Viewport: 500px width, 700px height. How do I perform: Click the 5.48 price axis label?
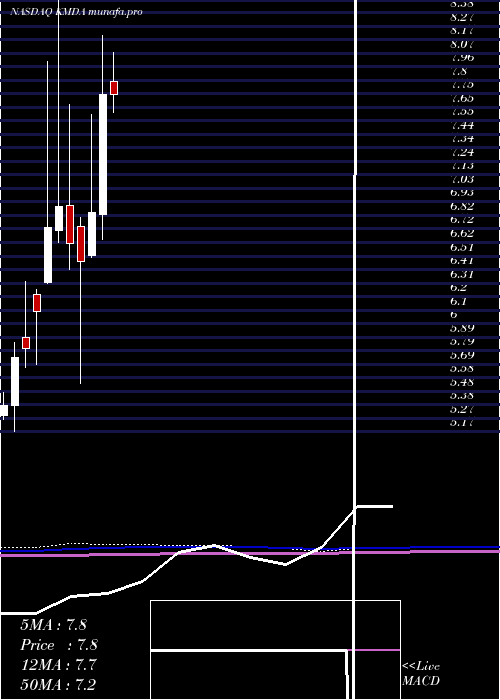coord(462,382)
